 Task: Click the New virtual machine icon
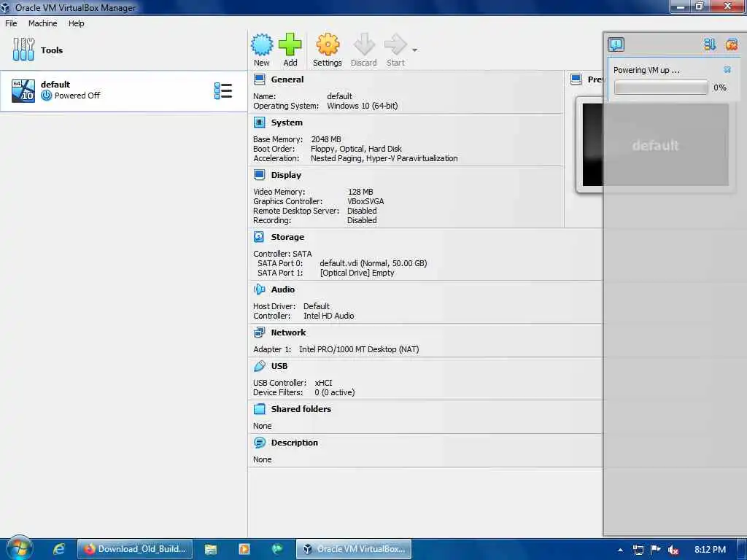pos(262,44)
